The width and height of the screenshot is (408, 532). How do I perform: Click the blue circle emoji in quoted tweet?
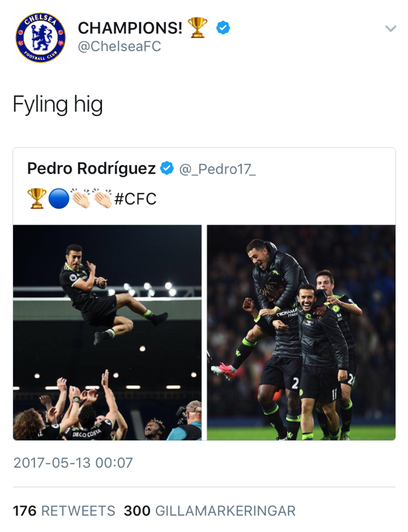tap(59, 199)
